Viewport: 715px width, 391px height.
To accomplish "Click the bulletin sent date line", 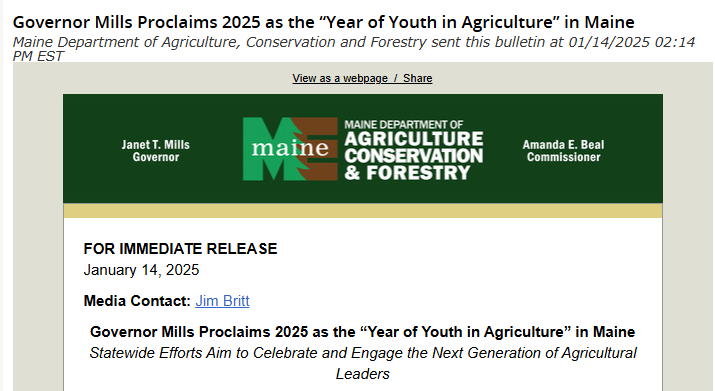I will click(353, 49).
